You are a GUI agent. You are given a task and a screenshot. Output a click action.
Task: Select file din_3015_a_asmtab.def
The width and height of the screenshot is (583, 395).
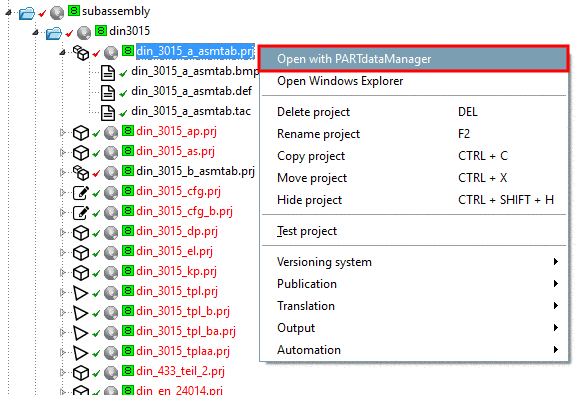(191, 91)
